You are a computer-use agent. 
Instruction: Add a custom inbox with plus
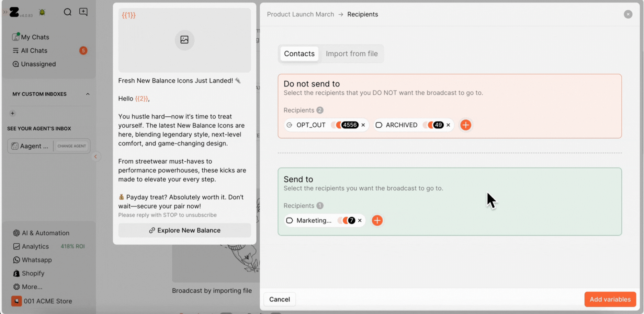point(12,113)
